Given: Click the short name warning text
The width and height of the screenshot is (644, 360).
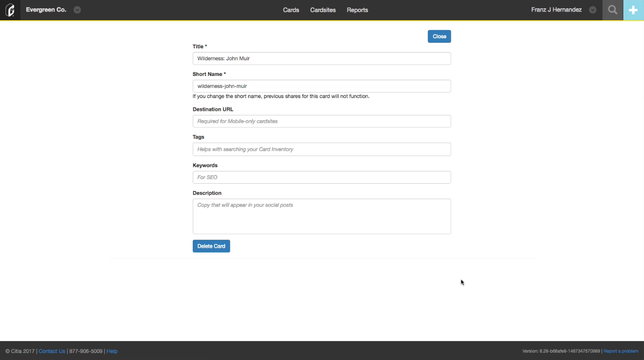Looking at the screenshot, I should click(x=281, y=96).
